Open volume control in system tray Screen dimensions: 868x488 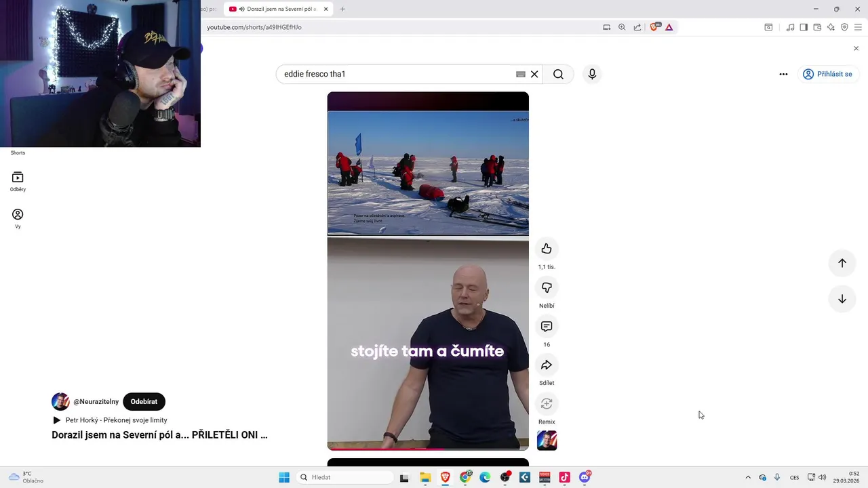point(823,477)
